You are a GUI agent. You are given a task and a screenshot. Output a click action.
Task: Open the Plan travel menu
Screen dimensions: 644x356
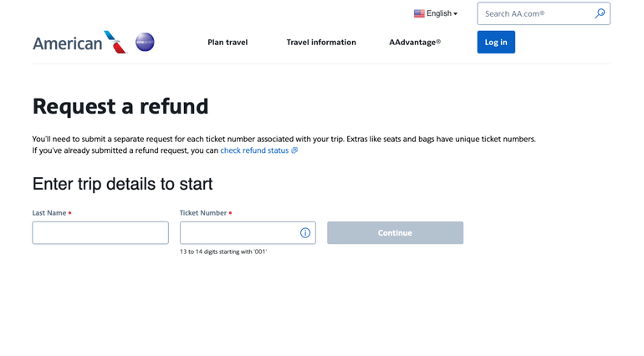coord(227,42)
